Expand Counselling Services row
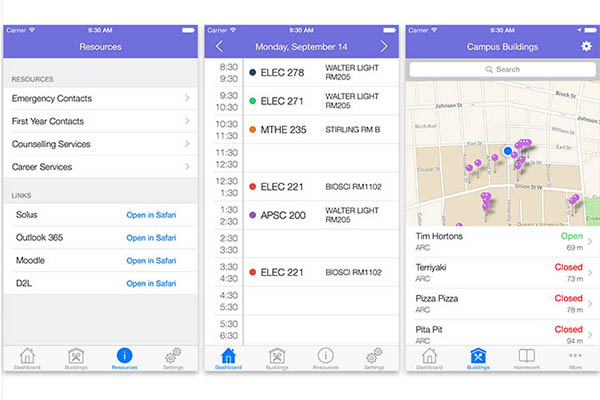The width and height of the screenshot is (600, 400). tap(100, 144)
